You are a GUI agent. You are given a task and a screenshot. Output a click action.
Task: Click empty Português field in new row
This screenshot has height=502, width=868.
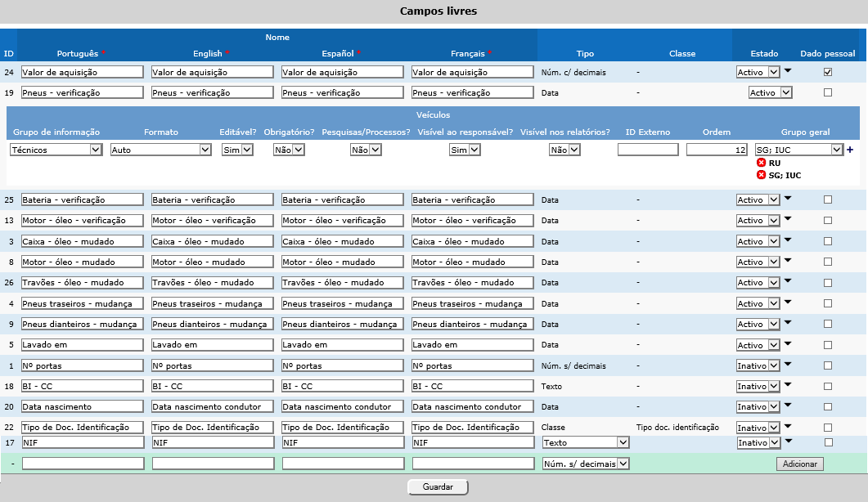83,464
